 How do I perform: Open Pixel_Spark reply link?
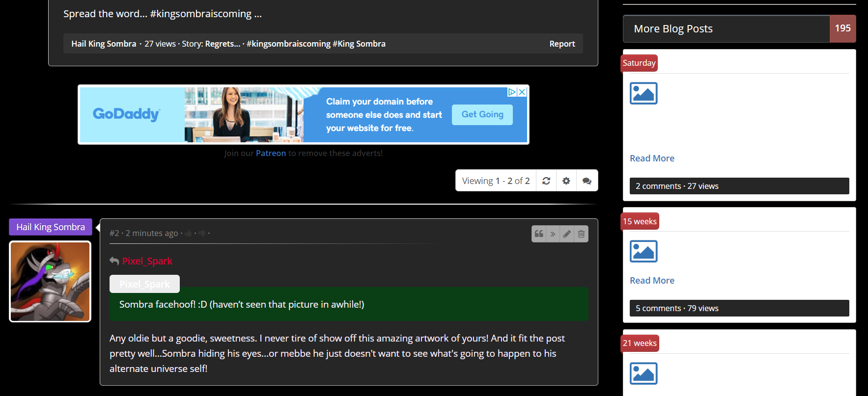click(147, 261)
